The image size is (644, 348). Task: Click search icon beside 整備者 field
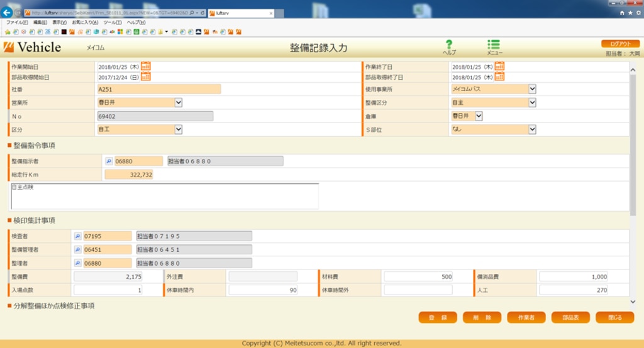click(78, 263)
